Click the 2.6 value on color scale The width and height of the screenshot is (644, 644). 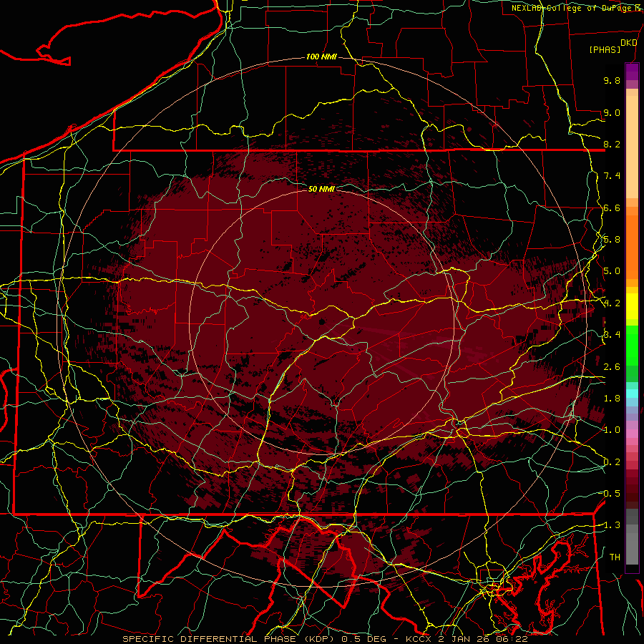pyautogui.click(x=612, y=367)
